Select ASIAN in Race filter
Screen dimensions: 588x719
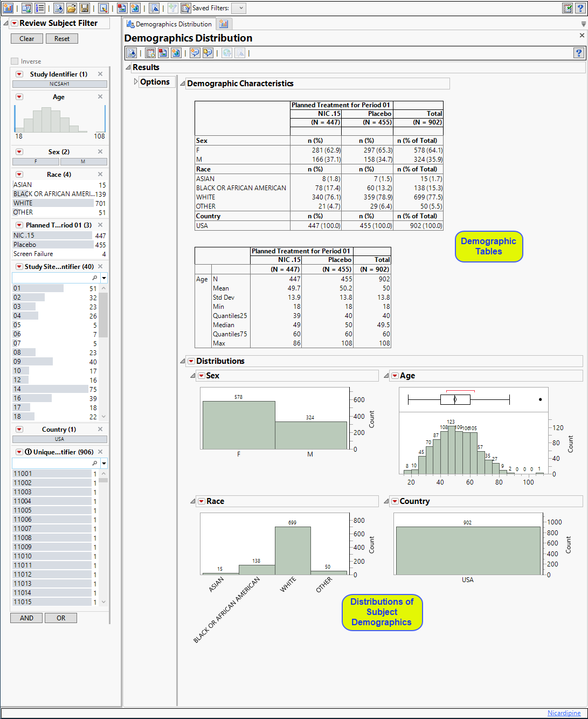59,185
